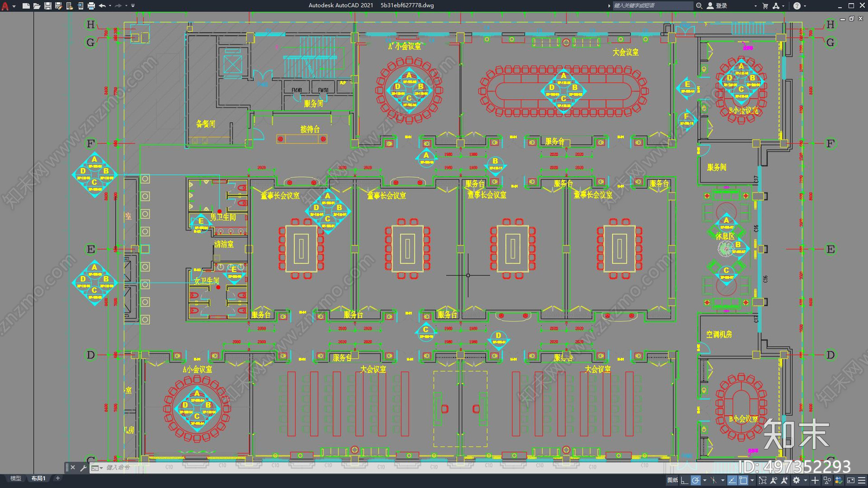868x488 pixels.
Task: Customize the Quick Access Toolbar dropdown
Action: tap(133, 6)
